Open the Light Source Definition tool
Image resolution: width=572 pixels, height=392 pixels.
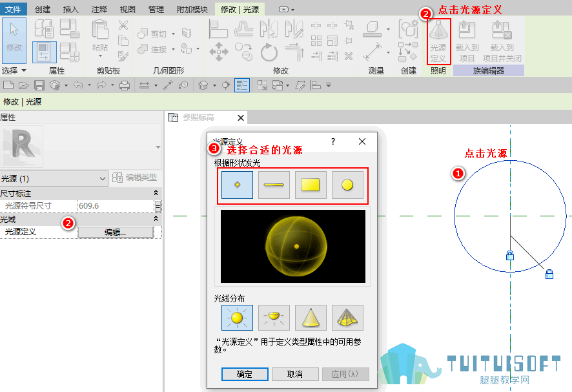click(438, 41)
